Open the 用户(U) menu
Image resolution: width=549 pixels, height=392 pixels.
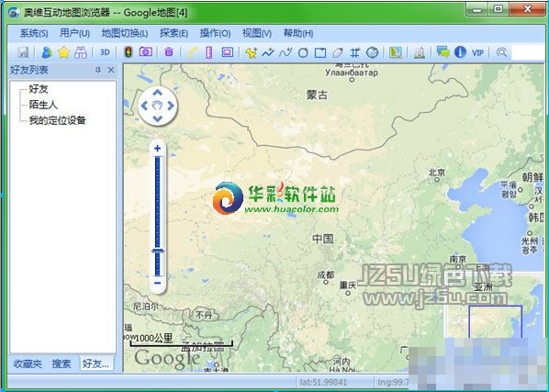pyautogui.click(x=74, y=33)
